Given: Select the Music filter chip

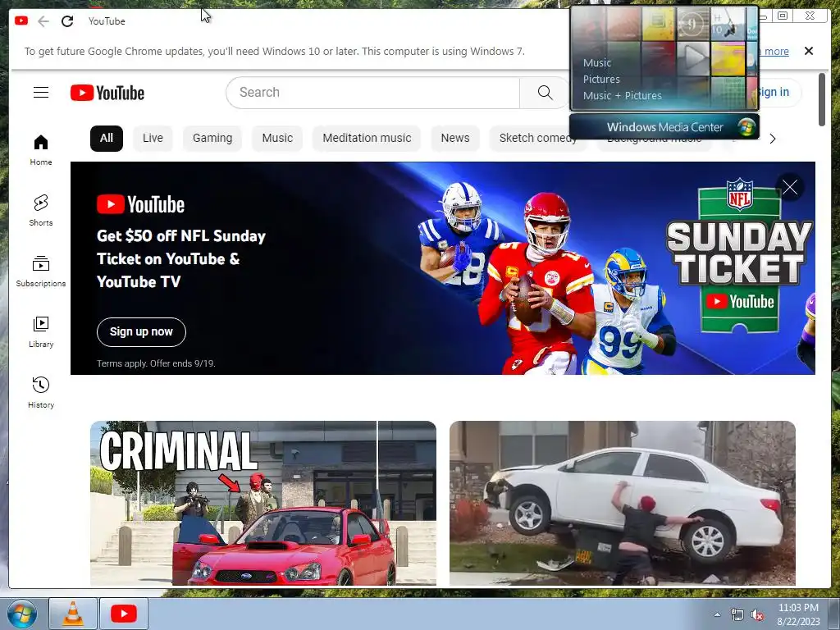Looking at the screenshot, I should click(277, 138).
